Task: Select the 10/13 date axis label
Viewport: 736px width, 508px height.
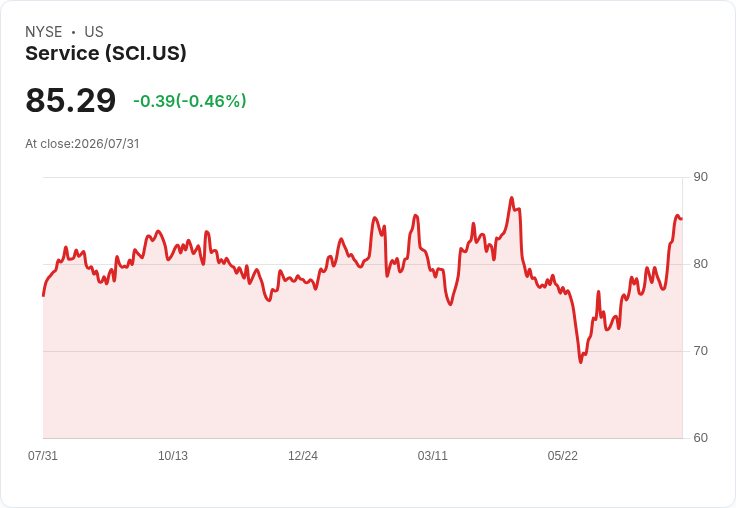Action: pos(173,455)
